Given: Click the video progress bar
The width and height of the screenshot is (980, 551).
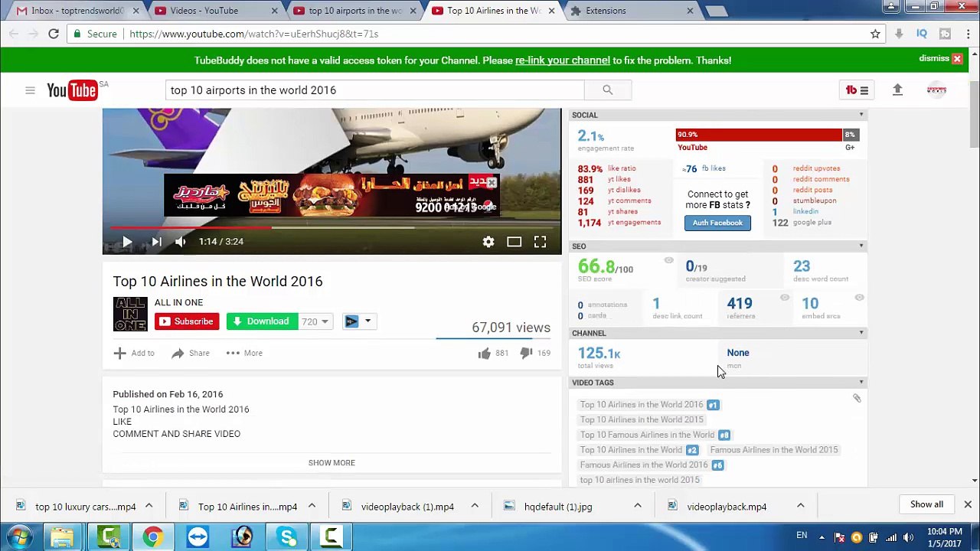Looking at the screenshot, I should (332, 227).
